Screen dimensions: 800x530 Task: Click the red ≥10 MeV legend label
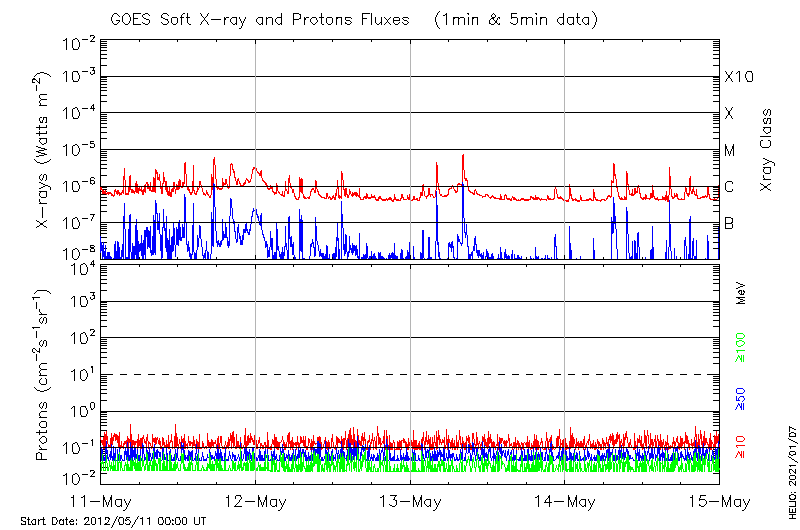point(741,448)
